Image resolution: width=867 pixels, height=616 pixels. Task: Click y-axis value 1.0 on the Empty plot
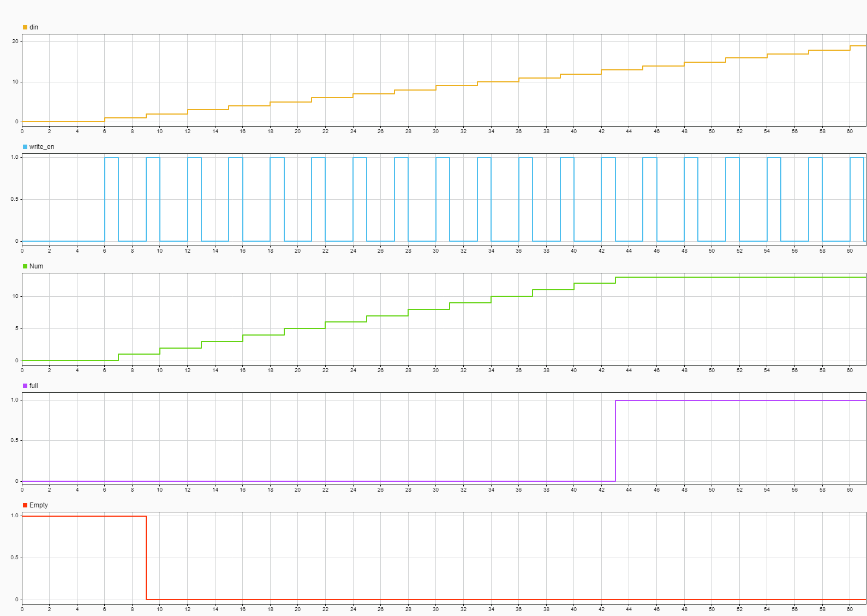click(x=14, y=516)
